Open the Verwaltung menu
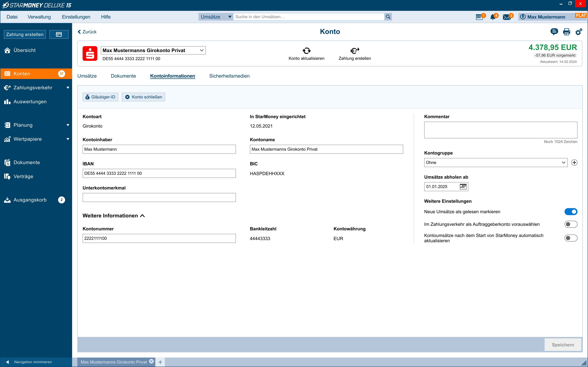 (39, 17)
